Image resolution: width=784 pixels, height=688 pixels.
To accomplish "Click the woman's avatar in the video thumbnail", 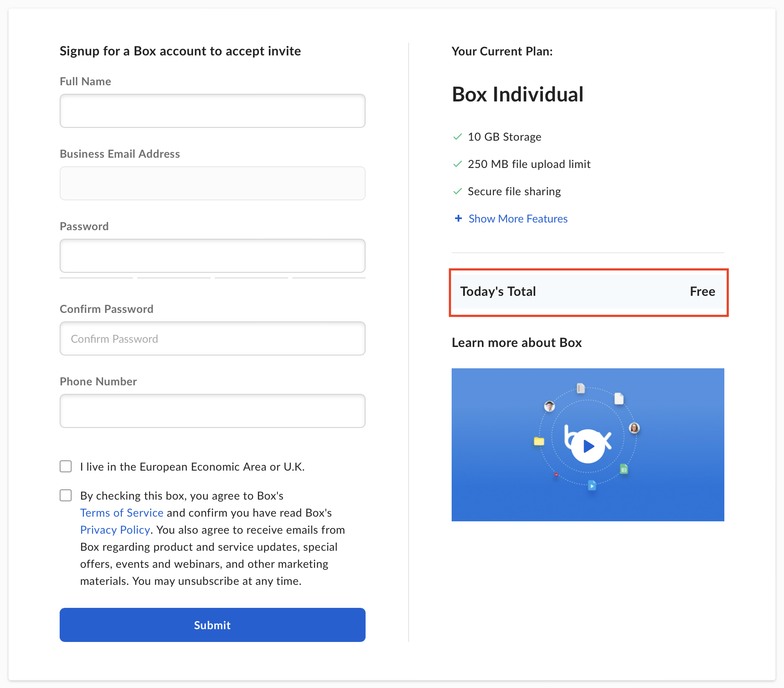I will click(634, 428).
